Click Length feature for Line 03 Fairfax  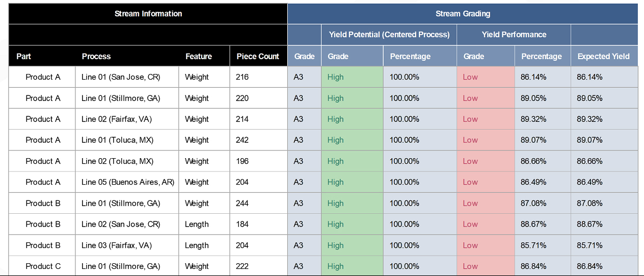coord(197,245)
